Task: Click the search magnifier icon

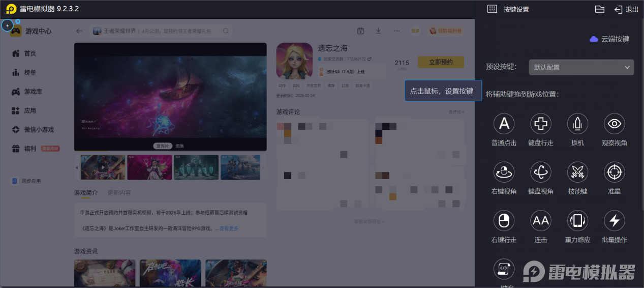Action: tap(226, 31)
